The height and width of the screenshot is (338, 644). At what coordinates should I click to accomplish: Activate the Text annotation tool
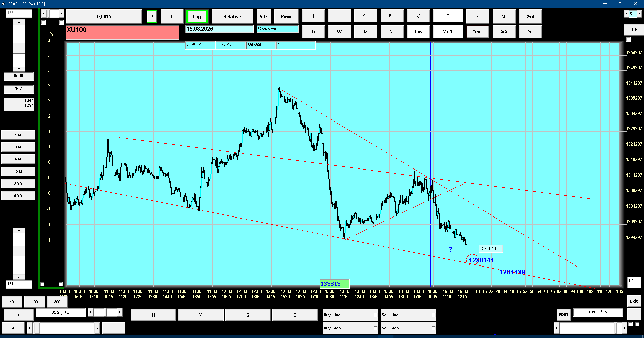[x=477, y=32]
